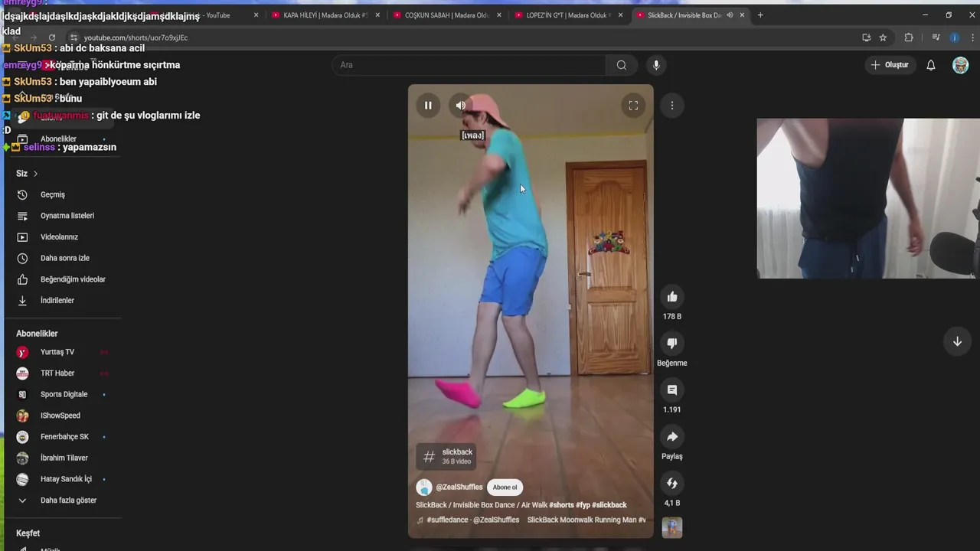Like the short with 178 B likes

point(672,297)
